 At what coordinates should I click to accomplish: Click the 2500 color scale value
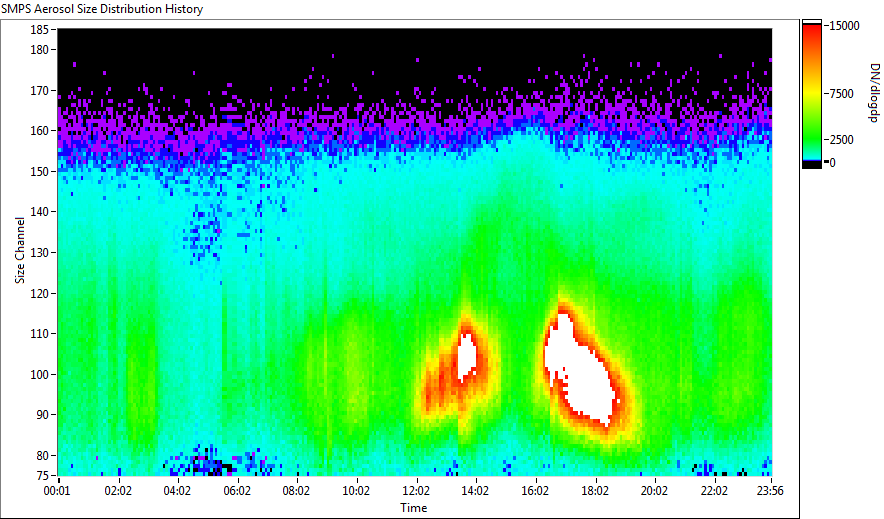[841, 140]
